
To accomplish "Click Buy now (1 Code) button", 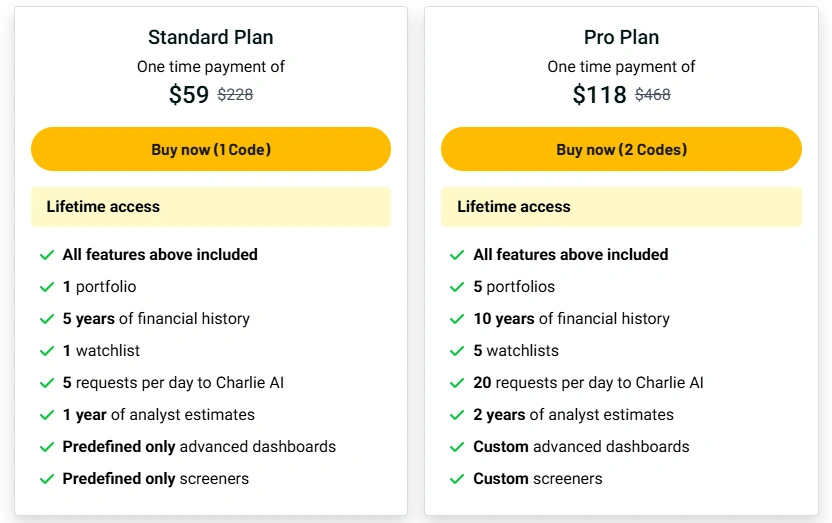I will 211,149.
